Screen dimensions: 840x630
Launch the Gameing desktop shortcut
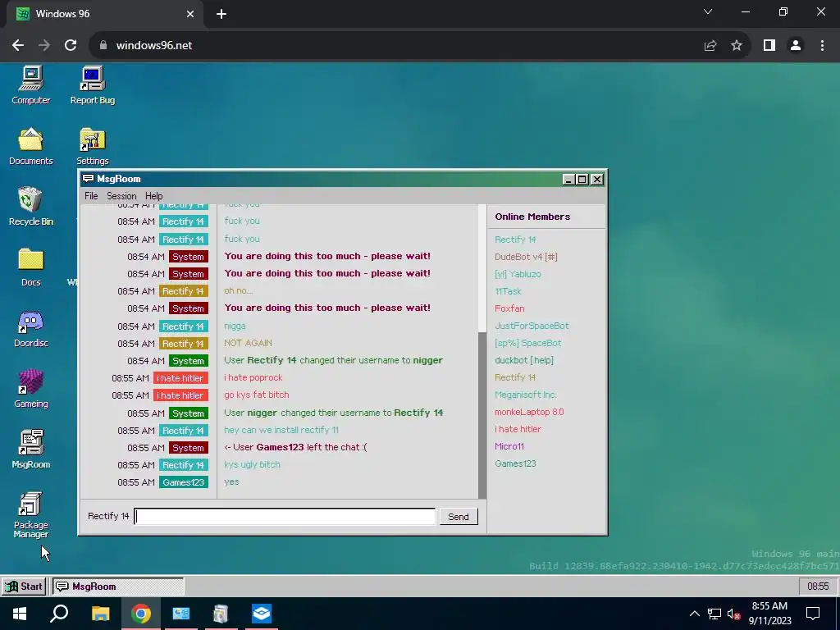(x=31, y=388)
